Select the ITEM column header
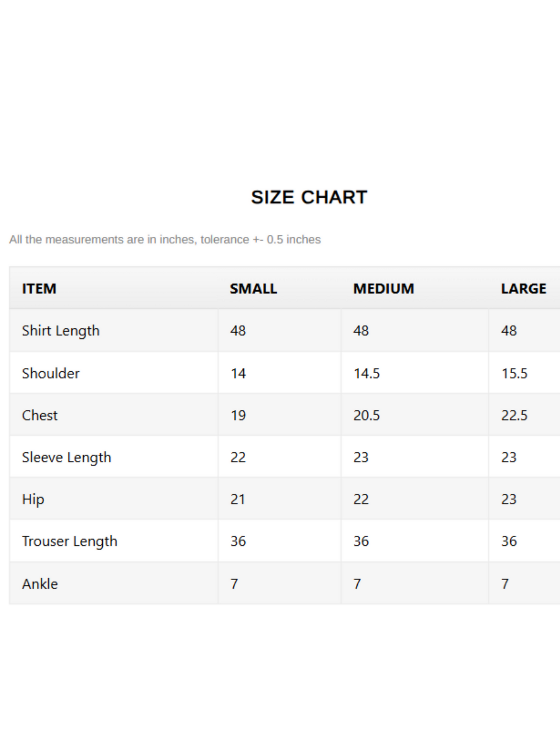Image resolution: width=560 pixels, height=747 pixels. [x=39, y=289]
